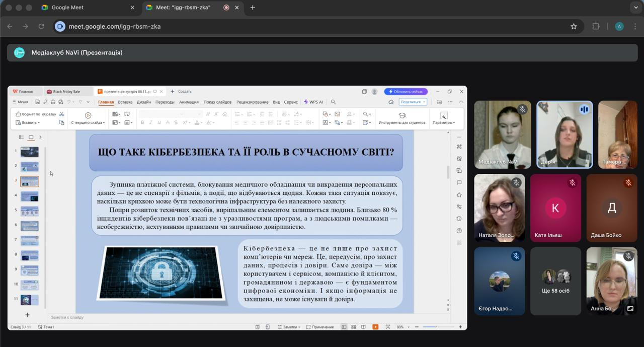
Task: Open the Дизайн ribbon tab
Action: (x=144, y=102)
